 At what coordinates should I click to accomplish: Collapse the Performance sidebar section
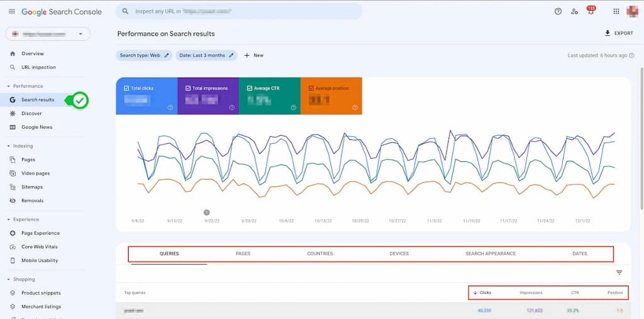[9, 86]
